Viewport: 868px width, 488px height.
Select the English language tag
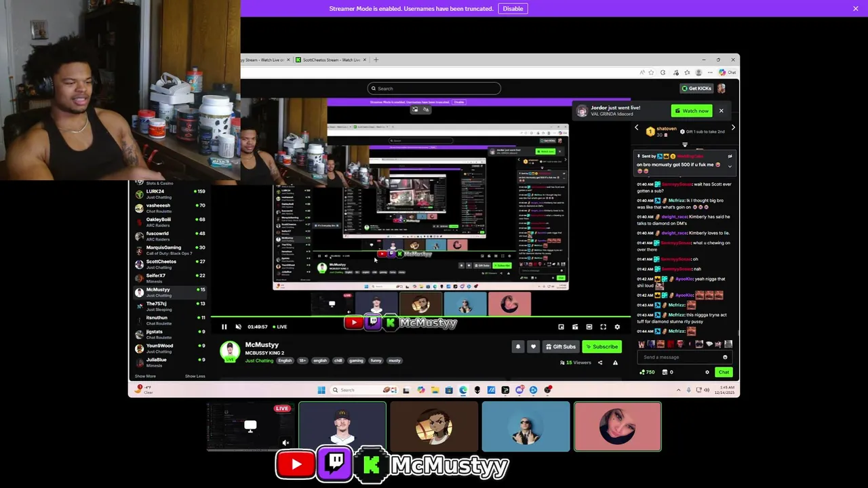(x=285, y=361)
